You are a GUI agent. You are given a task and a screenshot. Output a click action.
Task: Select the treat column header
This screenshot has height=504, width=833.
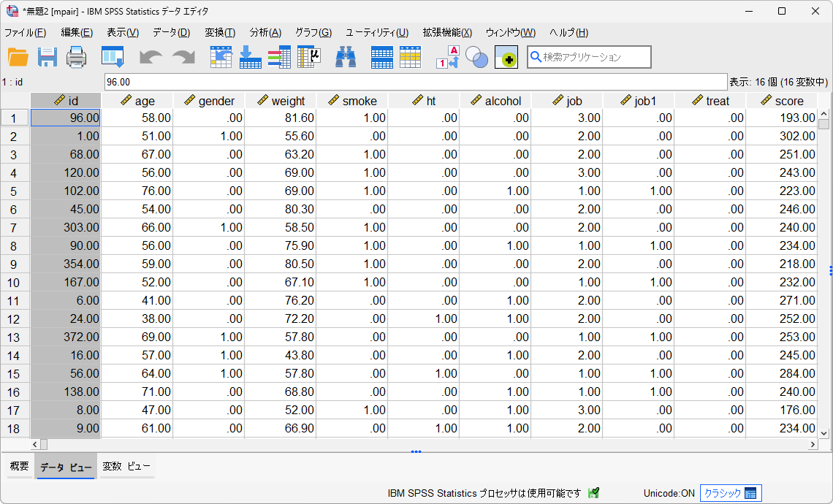[x=711, y=101]
